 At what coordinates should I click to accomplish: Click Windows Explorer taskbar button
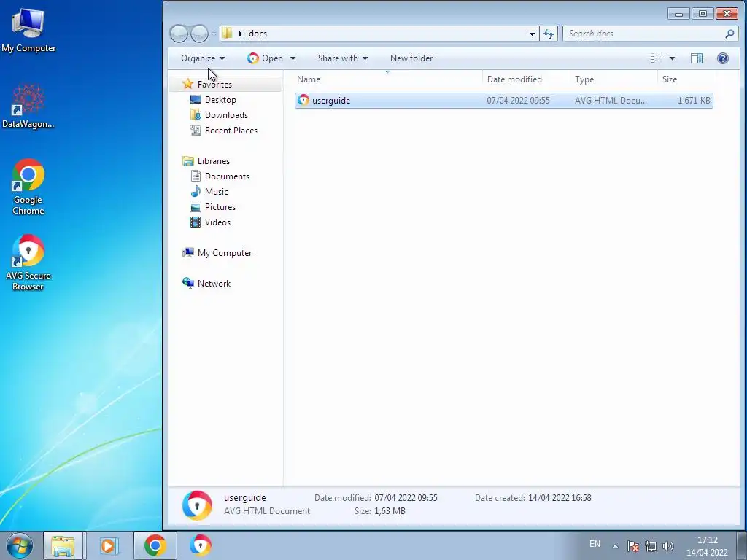(63, 545)
